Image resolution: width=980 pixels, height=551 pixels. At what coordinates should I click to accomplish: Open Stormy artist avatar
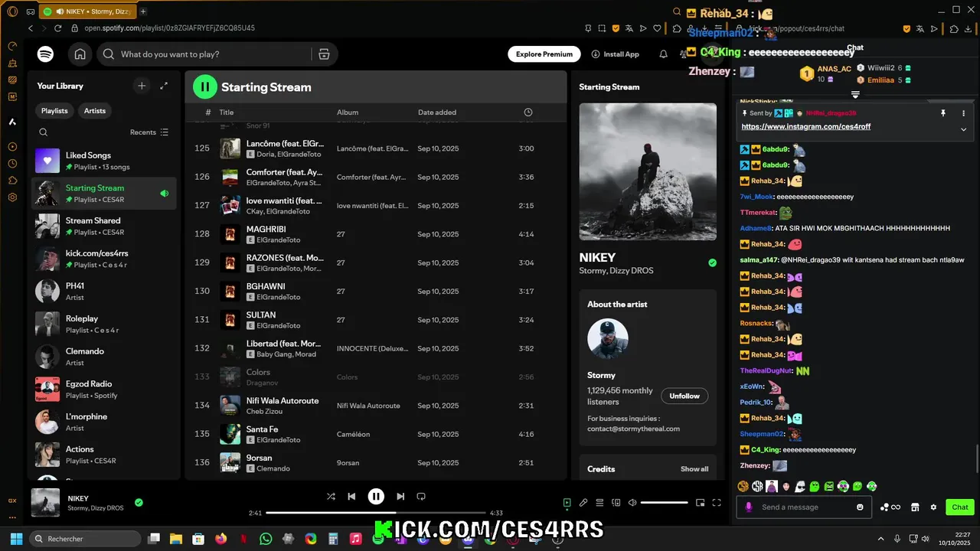click(608, 339)
